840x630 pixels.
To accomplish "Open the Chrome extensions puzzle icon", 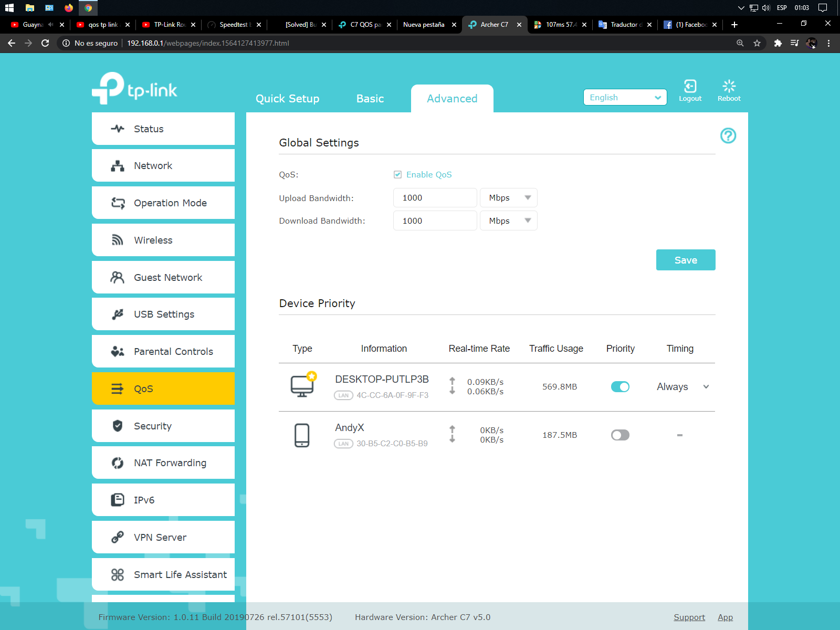I will coord(778,43).
